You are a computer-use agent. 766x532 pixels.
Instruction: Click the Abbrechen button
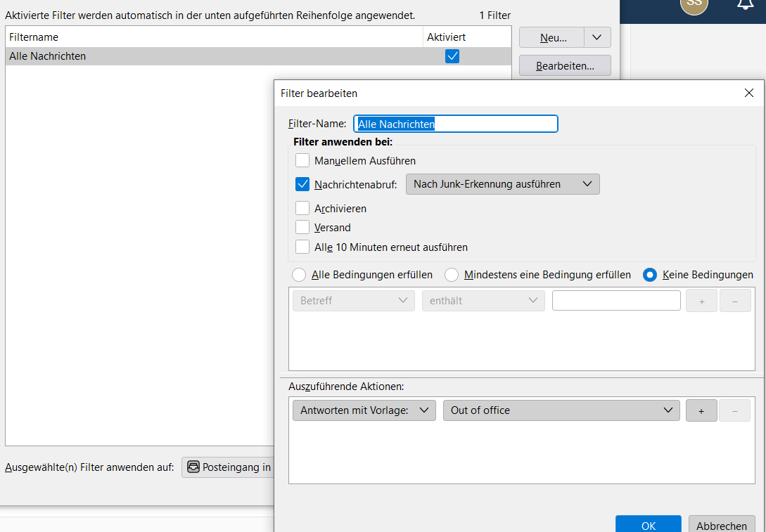point(722,524)
